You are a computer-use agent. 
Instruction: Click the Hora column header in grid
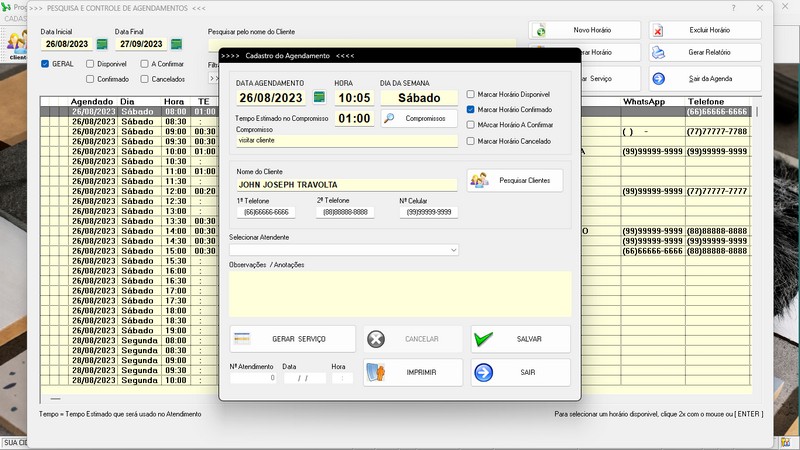pos(174,102)
